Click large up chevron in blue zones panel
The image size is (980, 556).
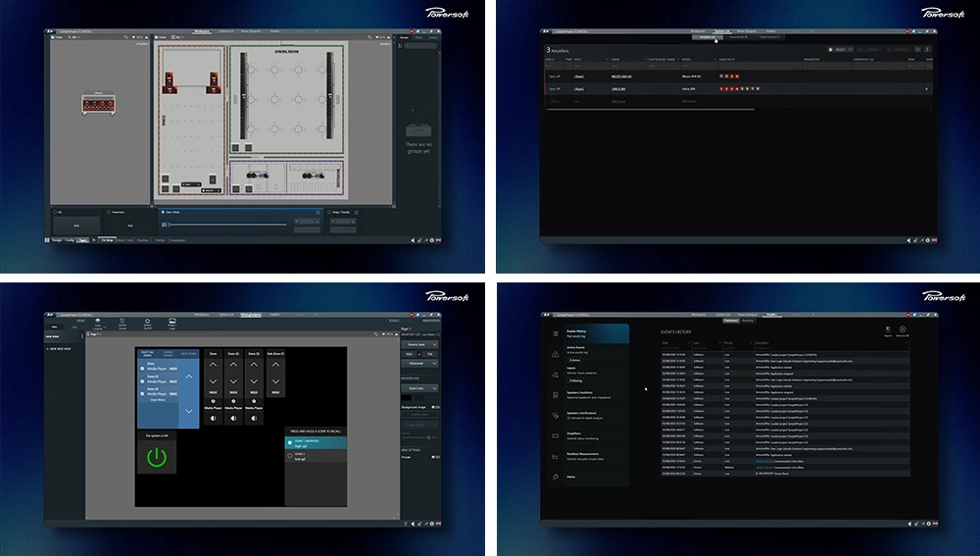point(189,377)
